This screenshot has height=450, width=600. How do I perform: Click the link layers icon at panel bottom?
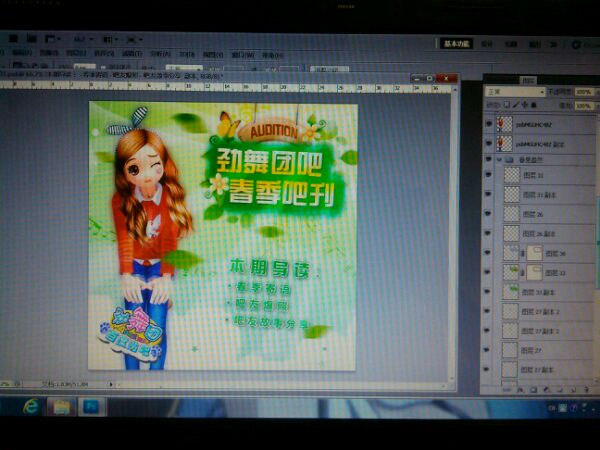(x=507, y=390)
